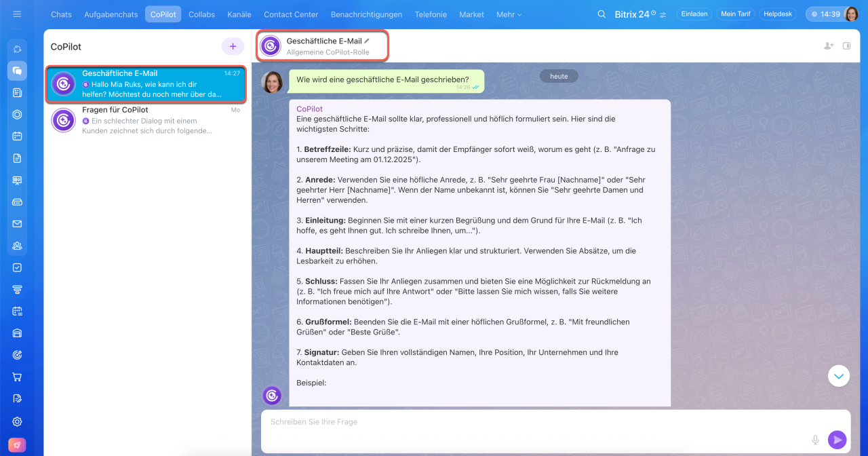Click the Mein Tarif button
The image size is (868, 456).
(x=735, y=14)
